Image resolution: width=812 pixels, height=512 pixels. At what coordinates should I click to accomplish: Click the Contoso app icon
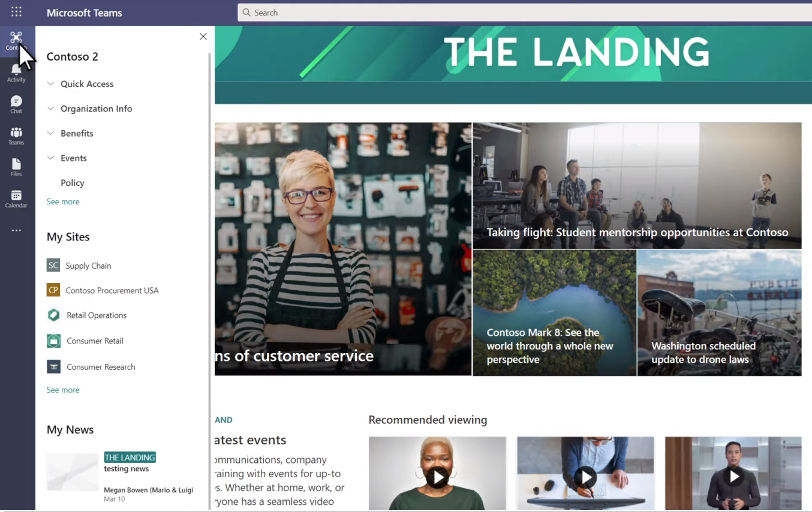(16, 41)
